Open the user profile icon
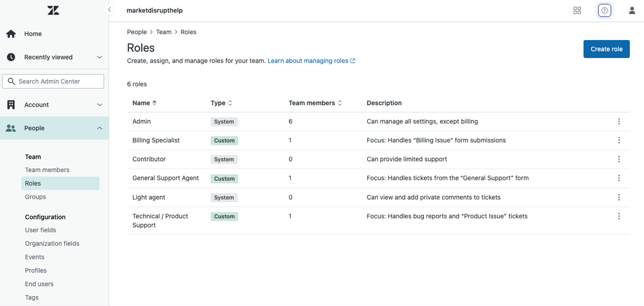 pyautogui.click(x=632, y=11)
